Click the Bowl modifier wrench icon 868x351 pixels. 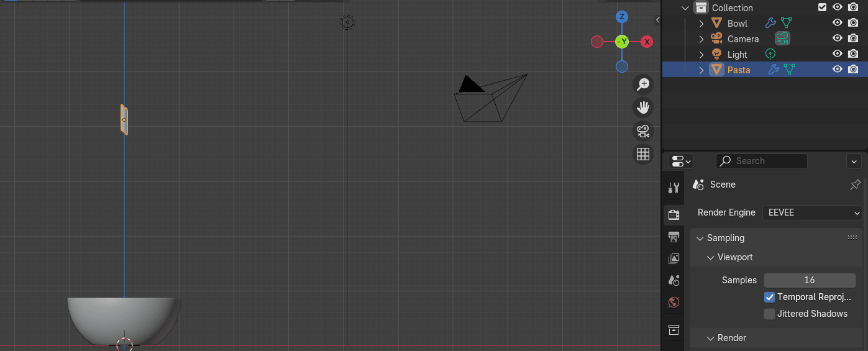tap(770, 23)
